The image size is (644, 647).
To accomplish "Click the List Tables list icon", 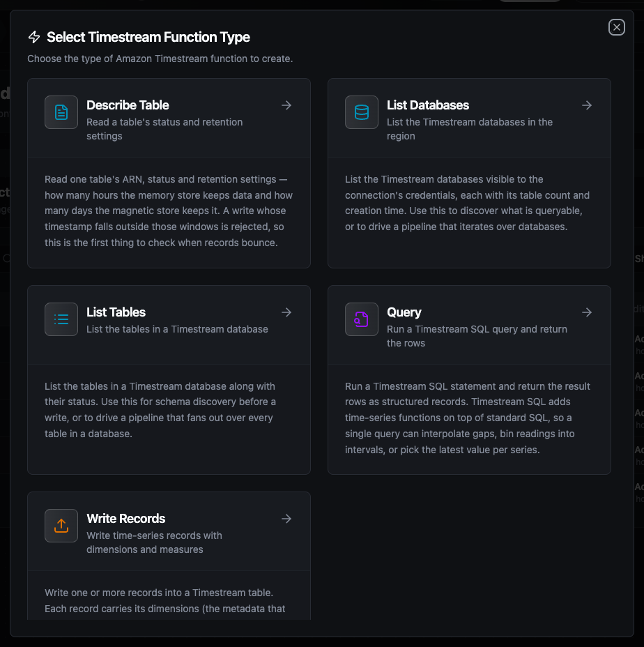I will [x=61, y=319].
